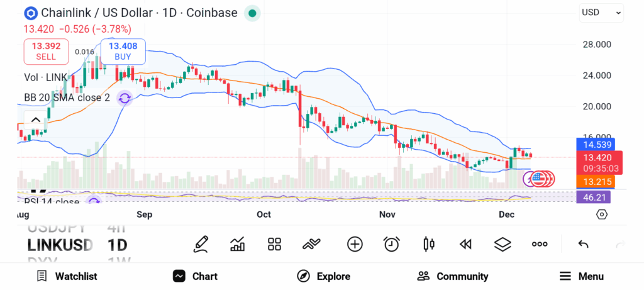
Task: Create an alert with the alarm clock icon
Action: pyautogui.click(x=392, y=244)
